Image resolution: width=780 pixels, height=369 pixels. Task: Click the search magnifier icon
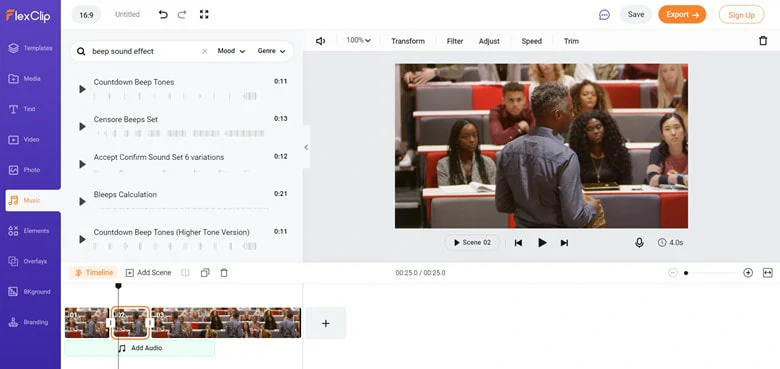pyautogui.click(x=81, y=51)
